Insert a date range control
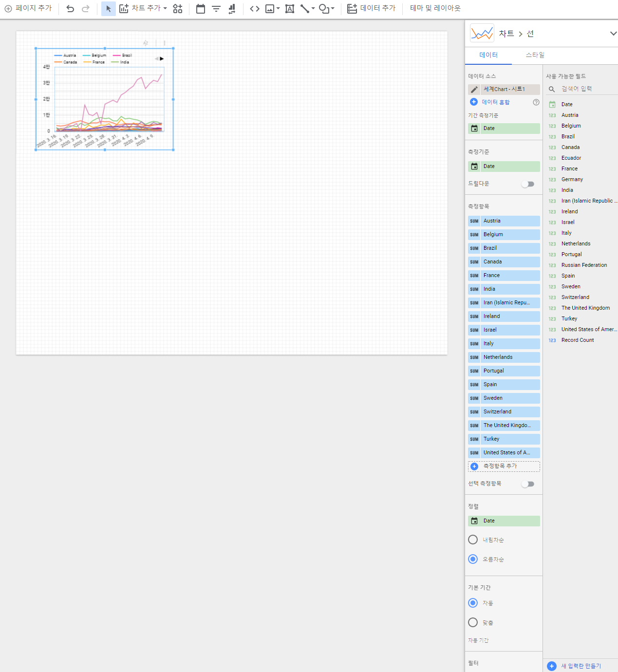618x672 pixels. (x=201, y=8)
